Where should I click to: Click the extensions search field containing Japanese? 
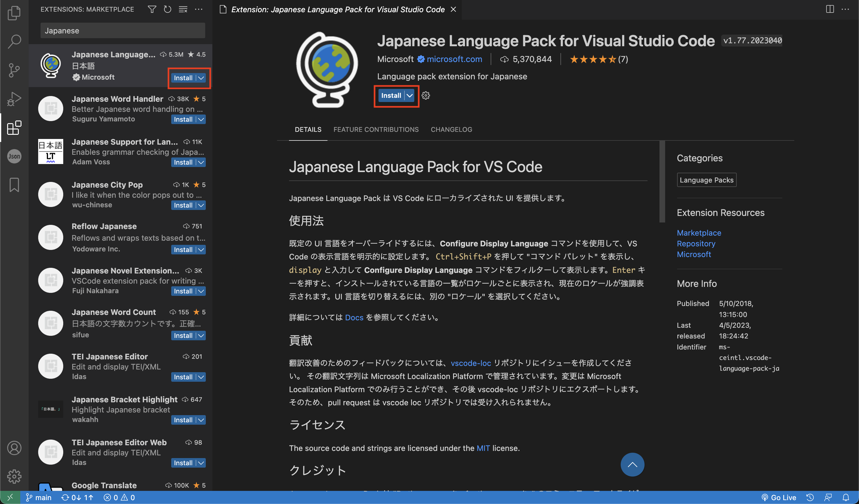coord(122,31)
